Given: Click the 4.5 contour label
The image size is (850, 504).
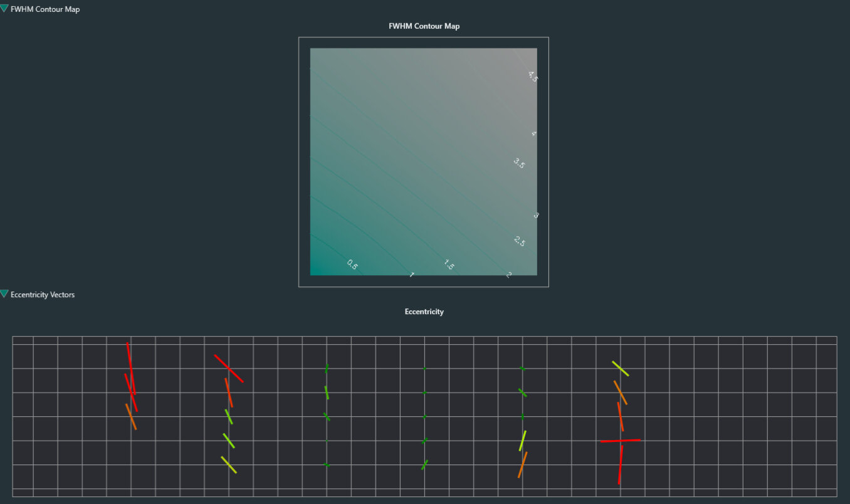Looking at the screenshot, I should [533, 76].
